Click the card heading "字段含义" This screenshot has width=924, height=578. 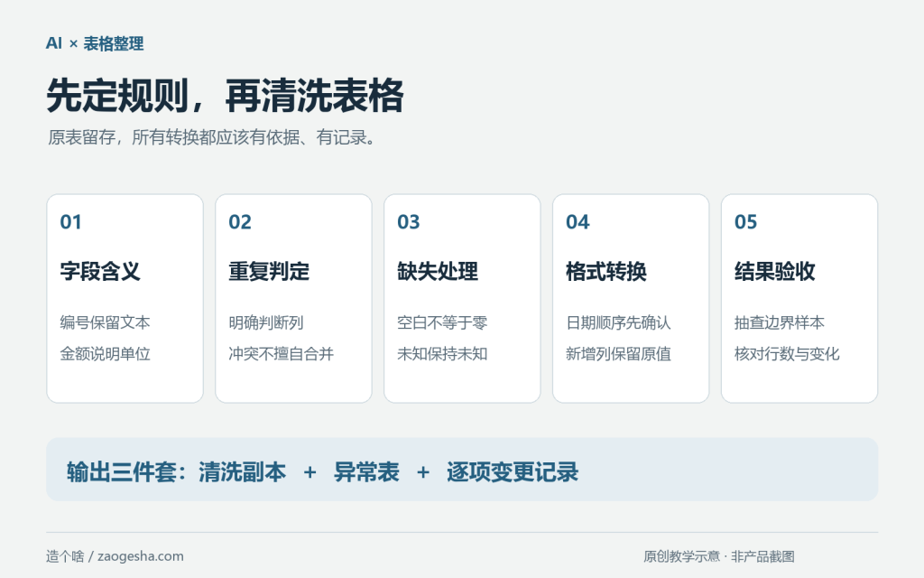[100, 271]
